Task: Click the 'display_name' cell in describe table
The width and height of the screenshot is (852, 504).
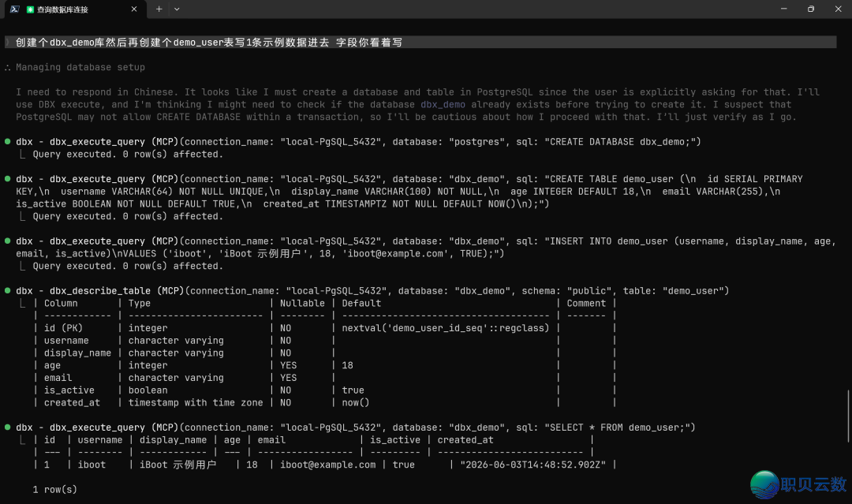Action: [x=77, y=353]
